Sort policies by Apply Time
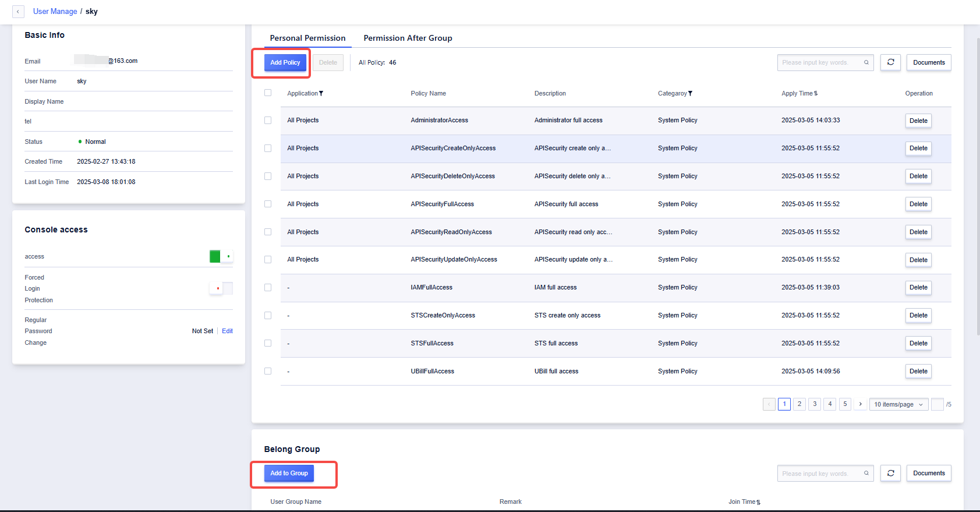 tap(816, 93)
